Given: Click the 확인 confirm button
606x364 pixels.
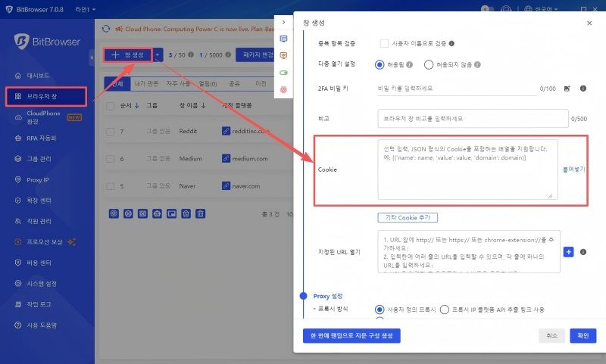Looking at the screenshot, I should (583, 335).
